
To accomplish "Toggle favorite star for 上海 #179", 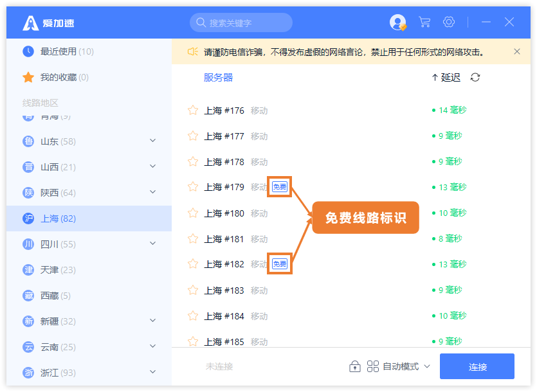I will 193,187.
